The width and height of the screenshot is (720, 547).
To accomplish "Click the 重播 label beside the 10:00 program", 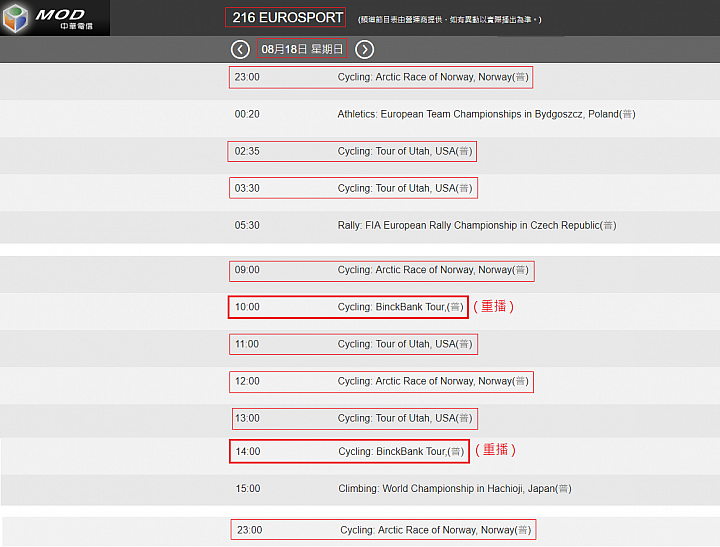I will pyautogui.click(x=494, y=306).
